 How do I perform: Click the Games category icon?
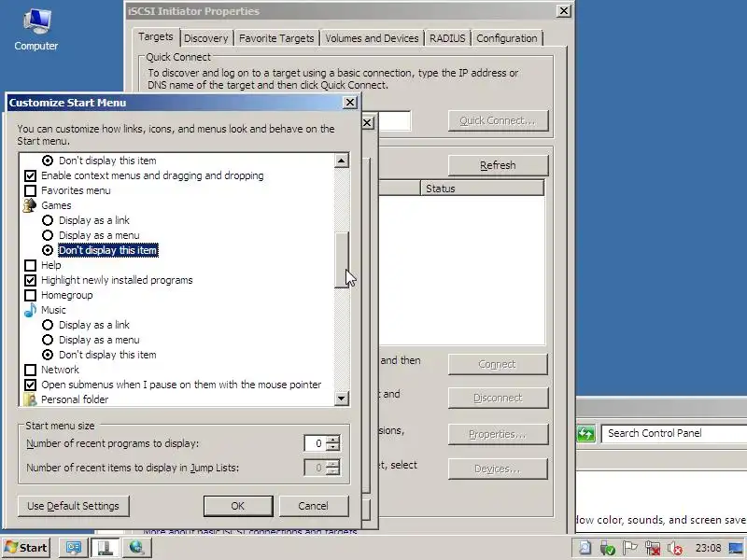pyautogui.click(x=30, y=205)
